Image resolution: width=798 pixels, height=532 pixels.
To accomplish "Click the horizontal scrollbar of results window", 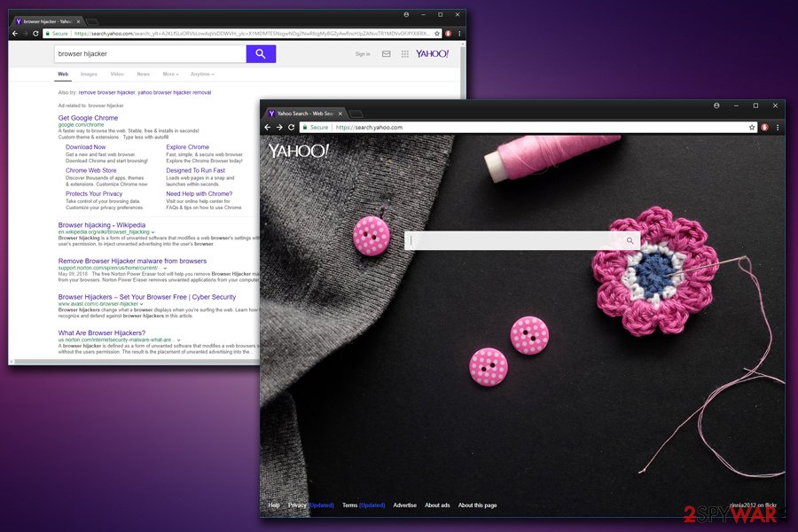I will click(137, 362).
